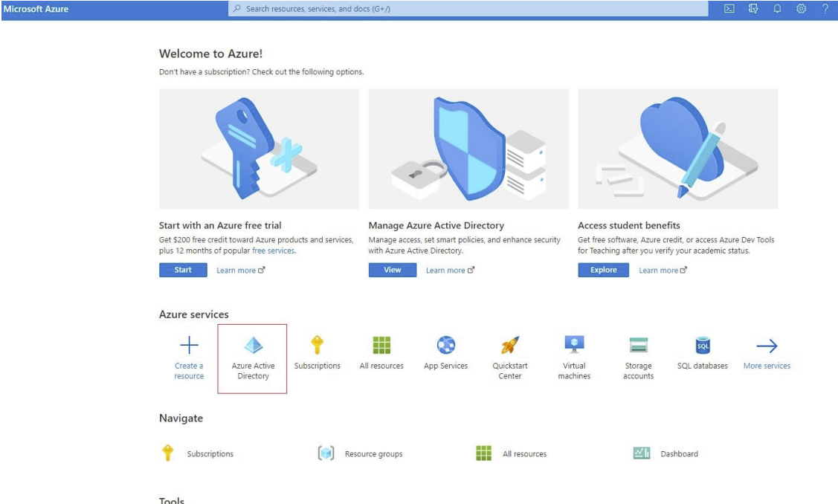Click the Resource groups icon under Navigate
Image resolution: width=838 pixels, height=504 pixels.
point(326,453)
